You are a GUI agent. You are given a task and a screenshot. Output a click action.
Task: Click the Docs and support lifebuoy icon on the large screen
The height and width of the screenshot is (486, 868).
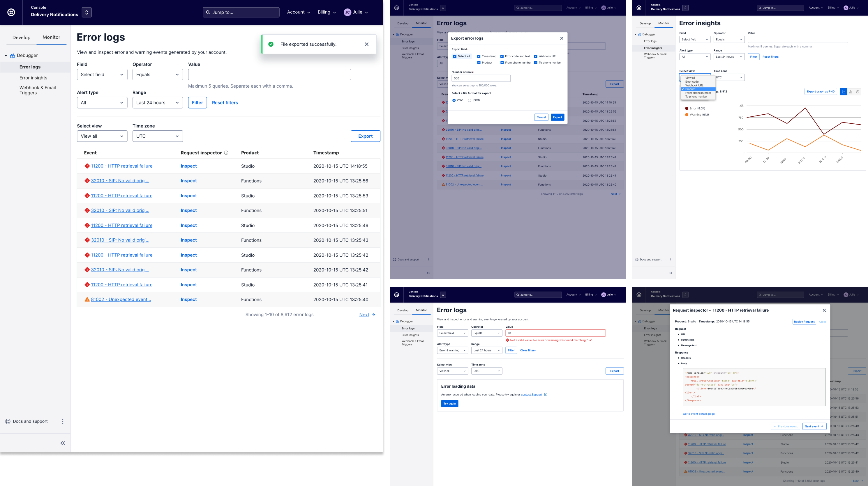8,421
